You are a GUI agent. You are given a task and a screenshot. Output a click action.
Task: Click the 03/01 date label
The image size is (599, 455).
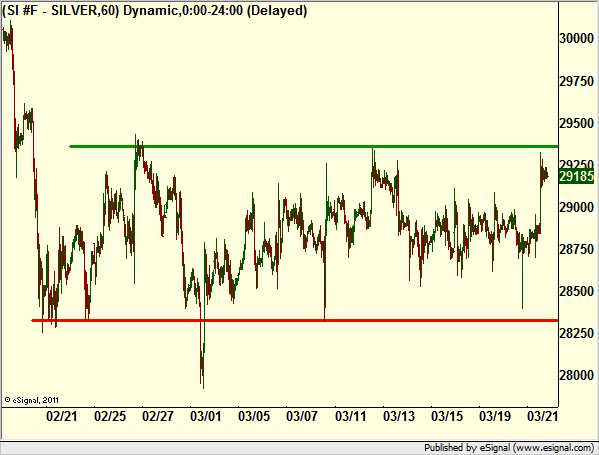(x=206, y=416)
